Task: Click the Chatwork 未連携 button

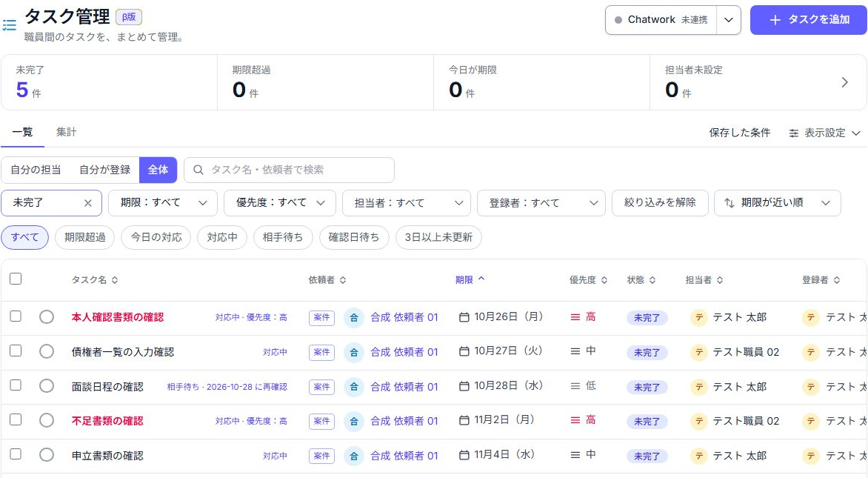Action: [661, 20]
